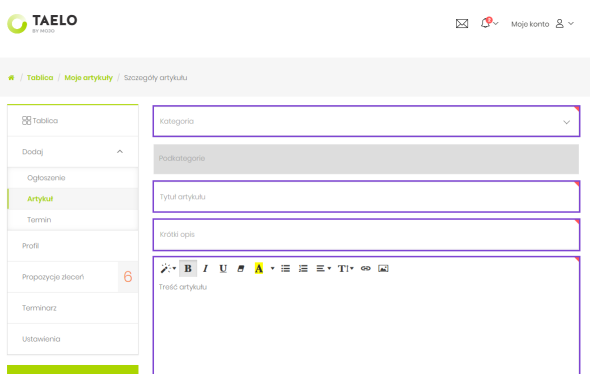Image resolution: width=590 pixels, height=374 pixels.
Task: Select Termin under Dodaj
Action: tap(73, 220)
